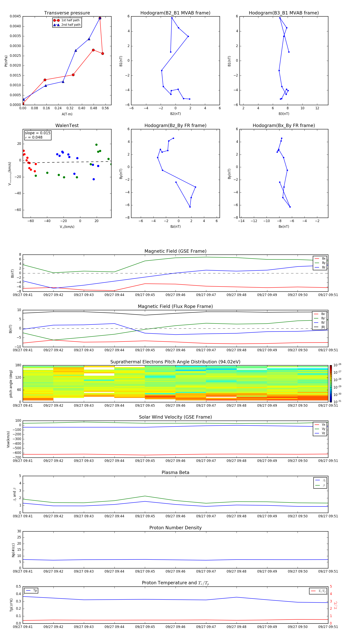Viewport: 351px width, 644px height.
Task: Click the 'pitch angle (deg)' axis label
Action: 11,384
